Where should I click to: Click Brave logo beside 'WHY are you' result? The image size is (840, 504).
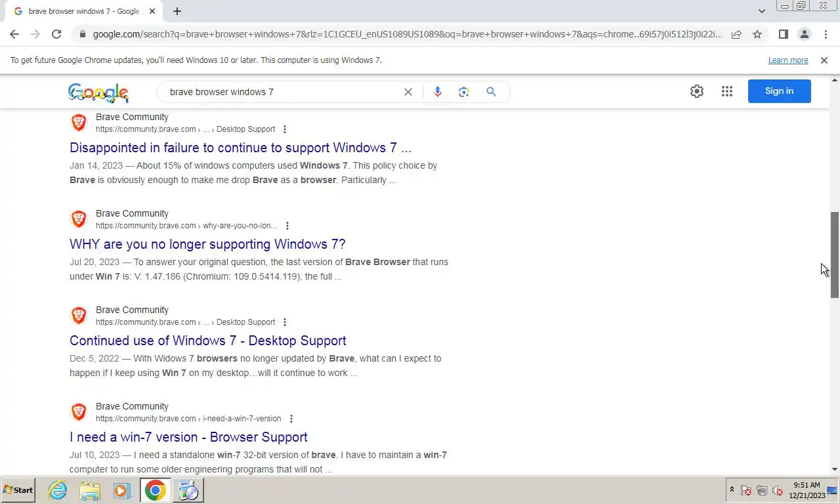click(x=79, y=219)
